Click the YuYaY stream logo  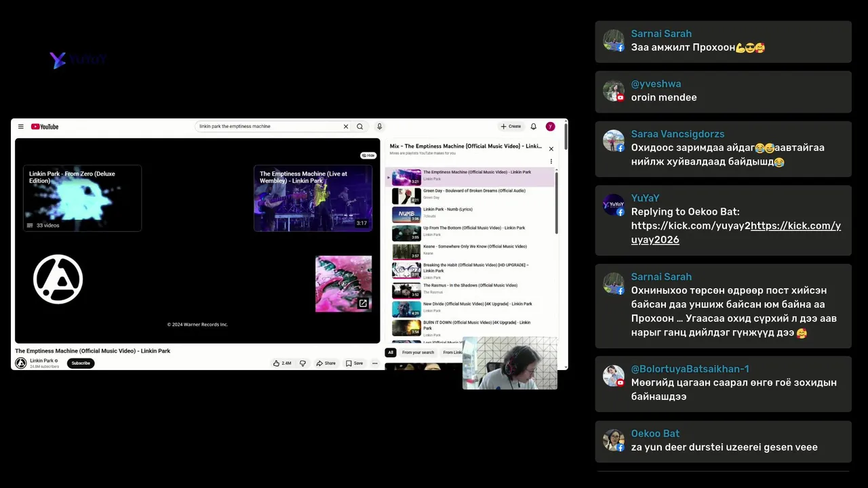coord(79,60)
